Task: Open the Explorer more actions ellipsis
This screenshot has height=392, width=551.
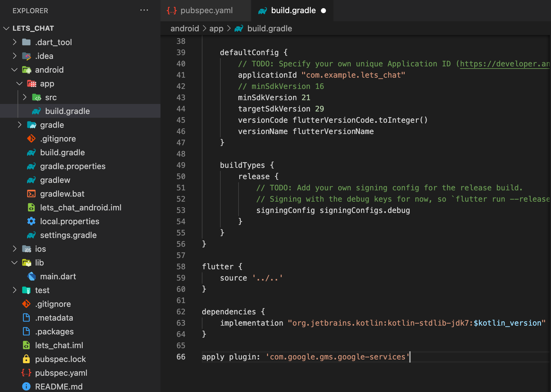Action: click(x=144, y=10)
